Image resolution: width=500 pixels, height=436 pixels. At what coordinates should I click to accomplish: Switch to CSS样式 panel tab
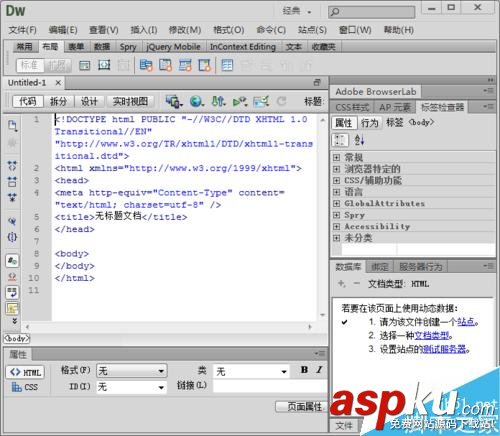point(352,107)
